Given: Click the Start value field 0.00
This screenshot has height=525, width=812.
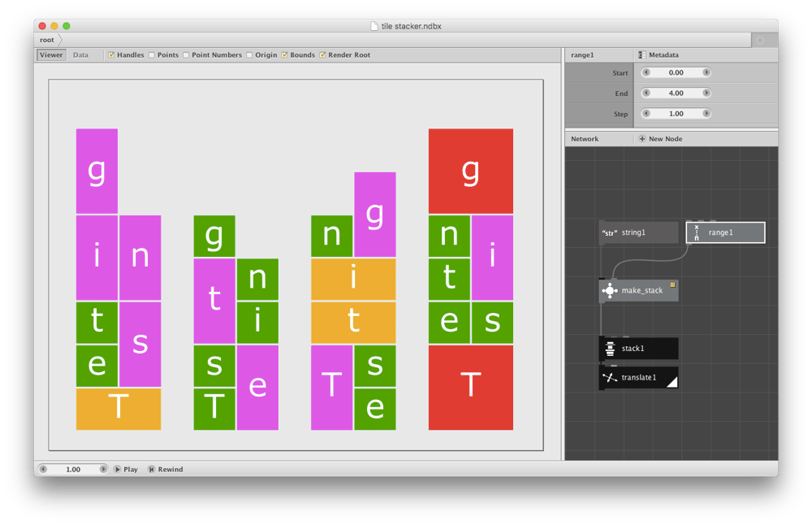Looking at the screenshot, I should tap(676, 72).
